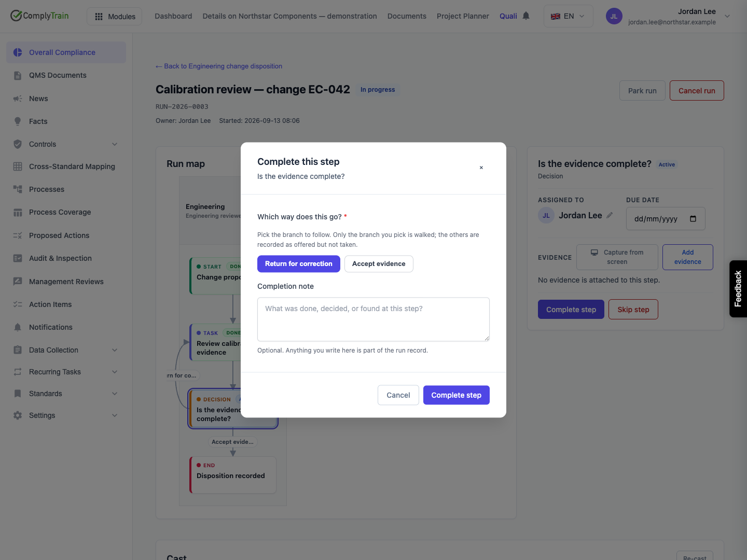Click the Notifications bell icon in sidebar
Viewport: 747px width, 560px height.
tap(18, 327)
